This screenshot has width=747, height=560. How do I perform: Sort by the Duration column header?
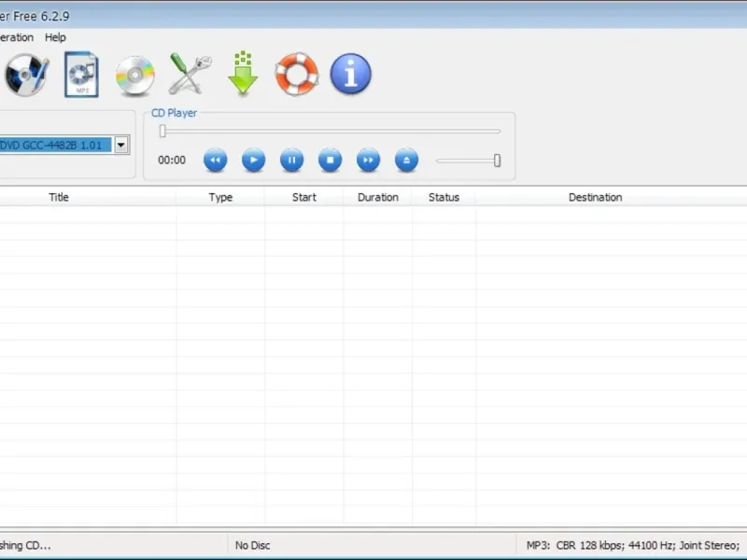[x=378, y=197]
